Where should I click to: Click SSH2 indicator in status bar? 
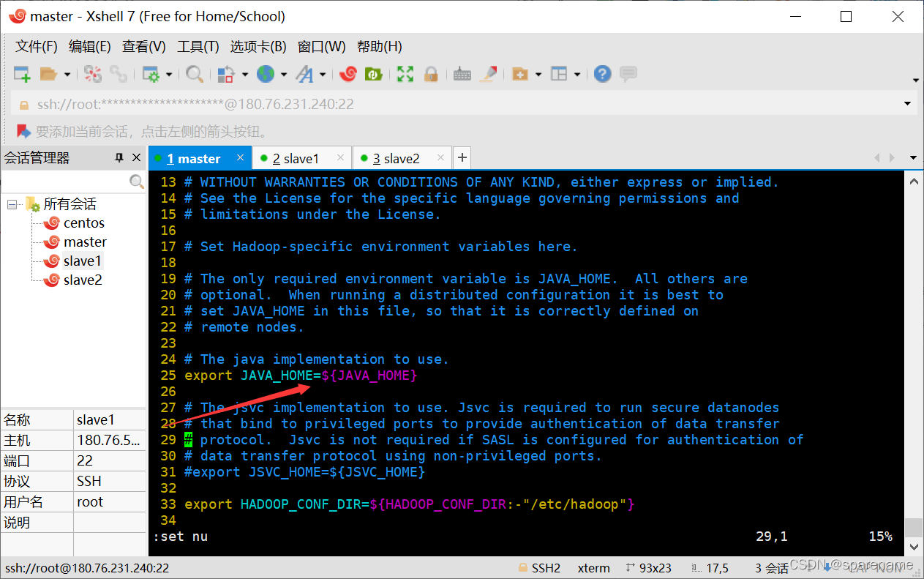click(x=539, y=568)
